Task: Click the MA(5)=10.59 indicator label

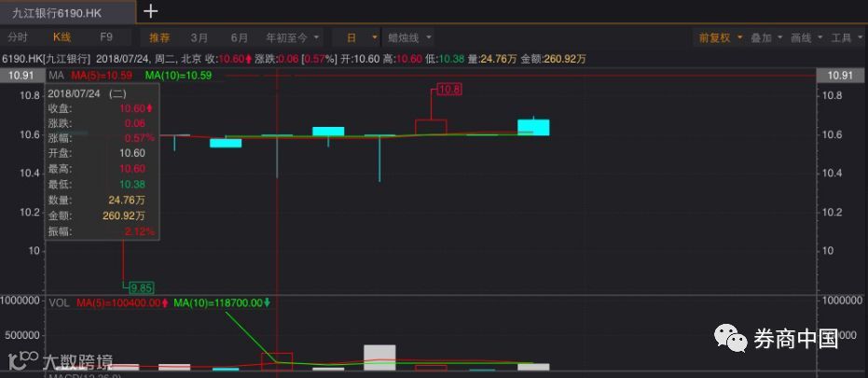Action: (x=100, y=76)
